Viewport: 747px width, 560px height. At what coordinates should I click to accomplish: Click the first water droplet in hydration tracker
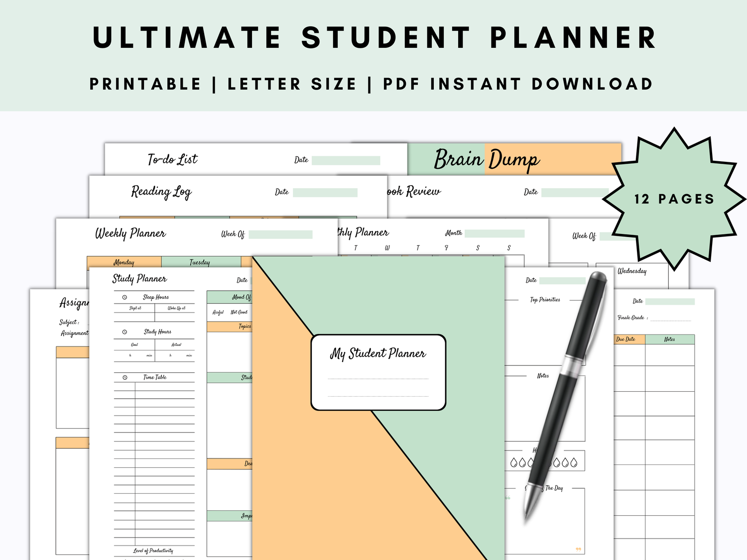point(514,462)
